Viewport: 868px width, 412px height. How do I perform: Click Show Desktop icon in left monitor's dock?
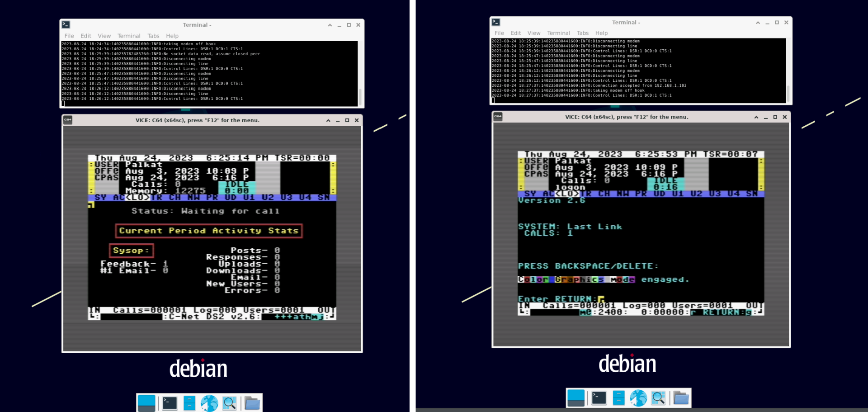pyautogui.click(x=146, y=403)
